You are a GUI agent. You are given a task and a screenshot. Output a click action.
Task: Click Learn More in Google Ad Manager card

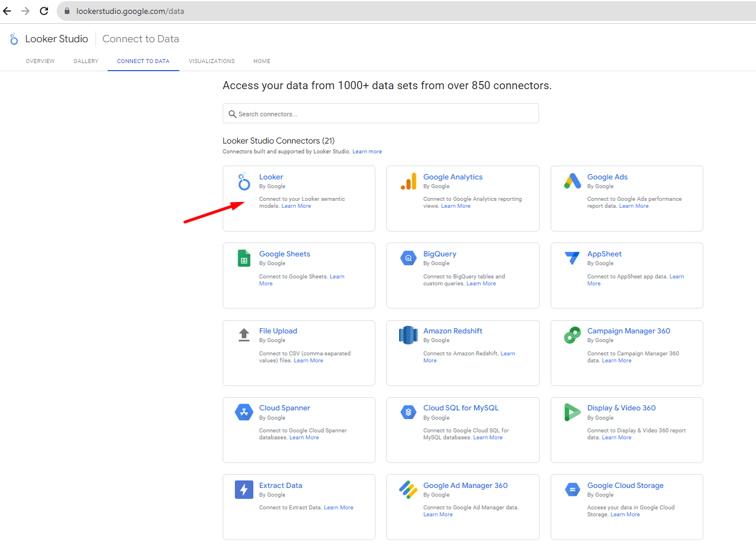pos(438,515)
